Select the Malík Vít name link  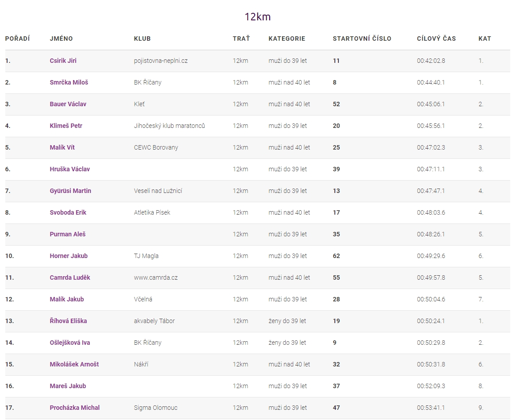(62, 147)
